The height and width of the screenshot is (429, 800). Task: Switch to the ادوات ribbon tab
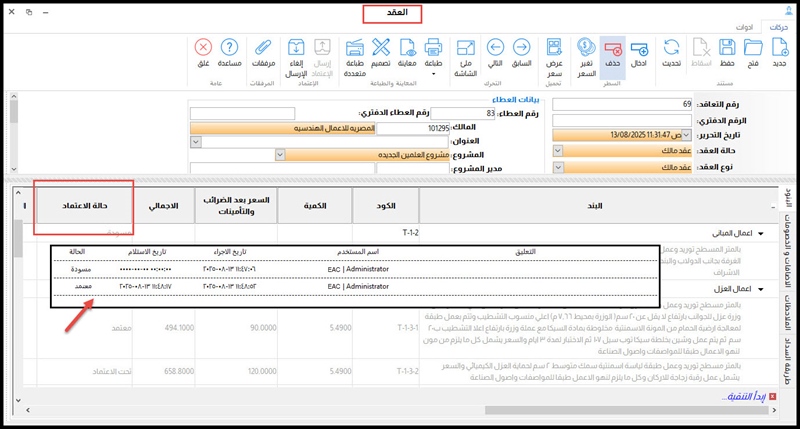click(x=744, y=27)
